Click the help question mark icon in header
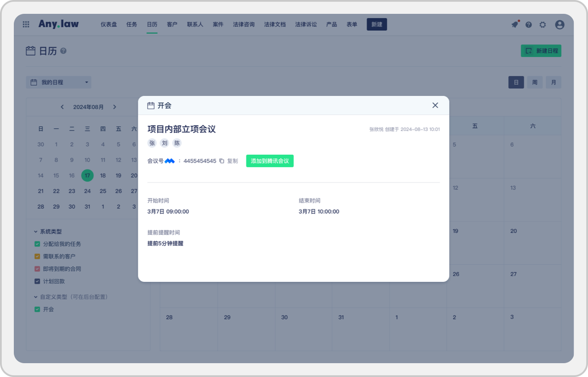Screen dimensions: 588x377 pyautogui.click(x=528, y=25)
